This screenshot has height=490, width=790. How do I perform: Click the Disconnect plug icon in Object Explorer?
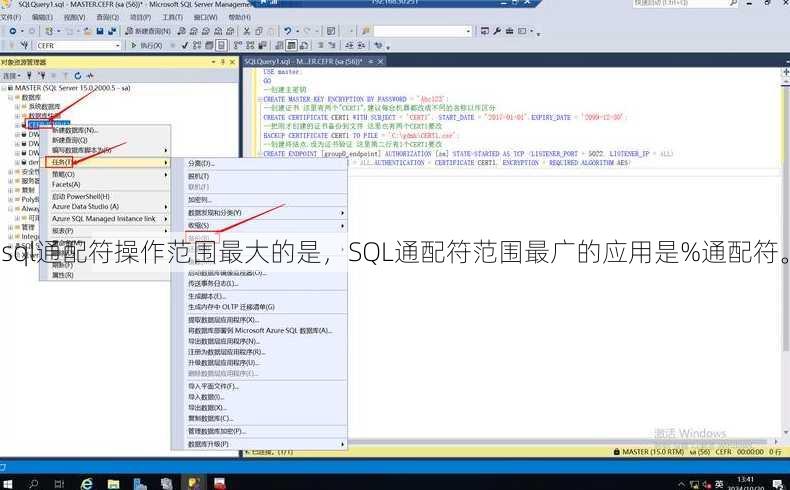[x=42, y=76]
